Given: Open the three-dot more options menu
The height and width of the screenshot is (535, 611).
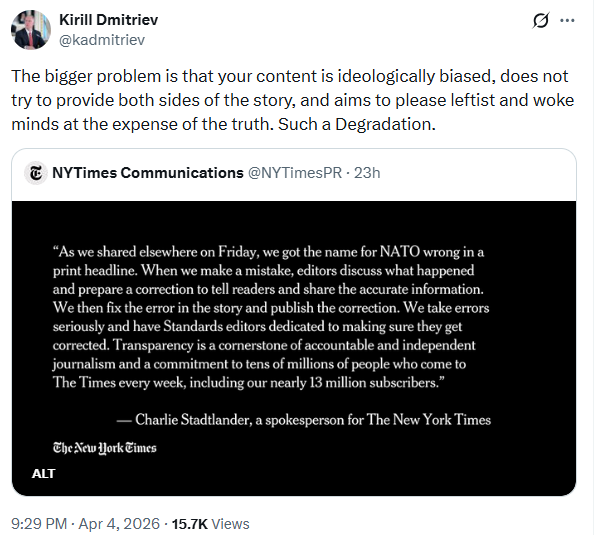Looking at the screenshot, I should pos(568,21).
